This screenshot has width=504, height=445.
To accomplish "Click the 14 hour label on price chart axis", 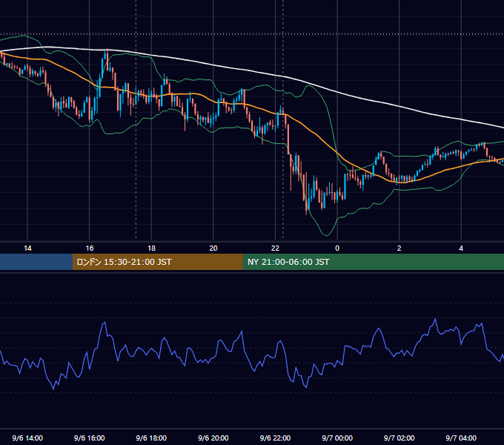I will coord(27,248).
